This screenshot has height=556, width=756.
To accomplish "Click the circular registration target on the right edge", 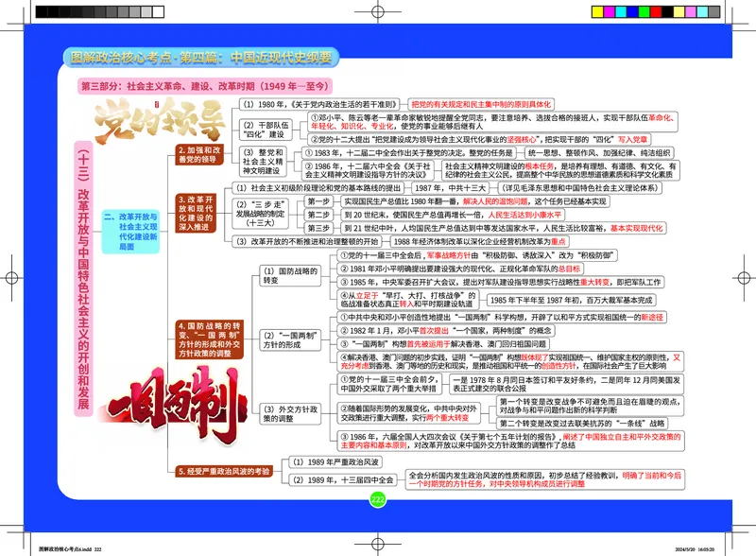I will click(x=746, y=276).
